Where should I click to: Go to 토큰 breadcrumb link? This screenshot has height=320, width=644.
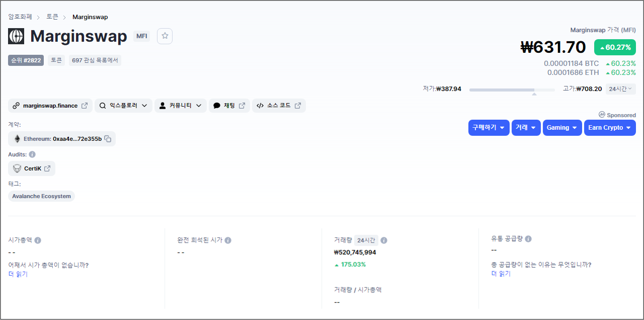click(x=52, y=17)
